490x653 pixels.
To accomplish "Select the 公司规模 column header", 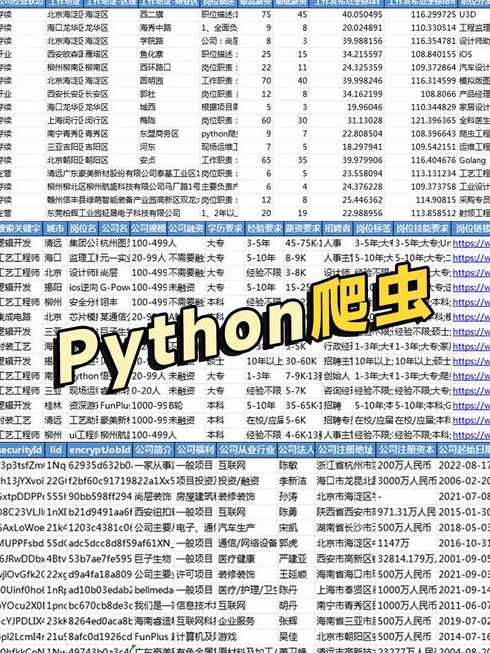I will (x=148, y=228).
